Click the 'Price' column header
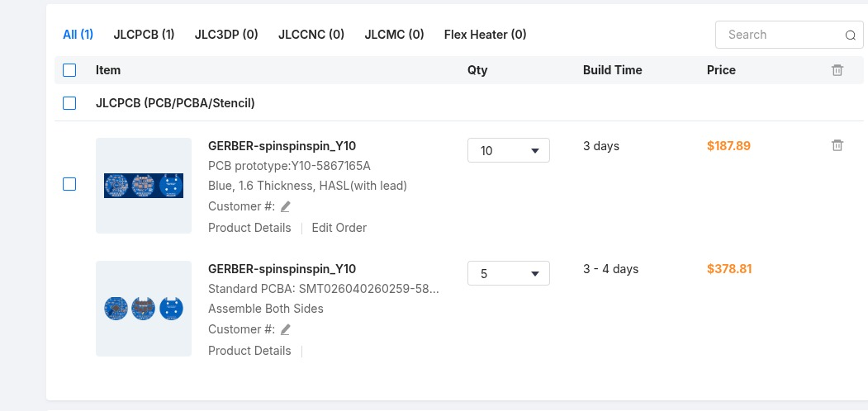Image resolution: width=868 pixels, height=411 pixels. [721, 70]
